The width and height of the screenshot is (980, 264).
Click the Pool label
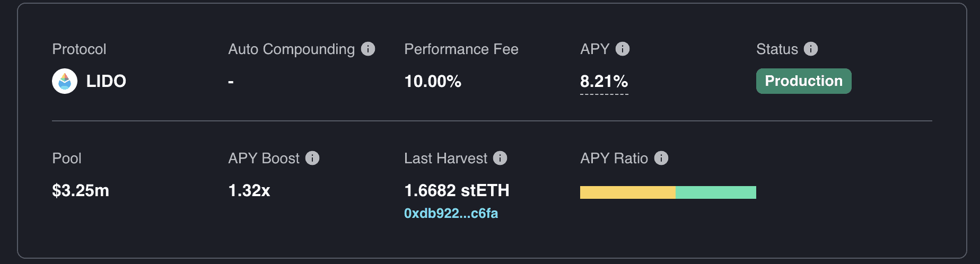[67, 159]
